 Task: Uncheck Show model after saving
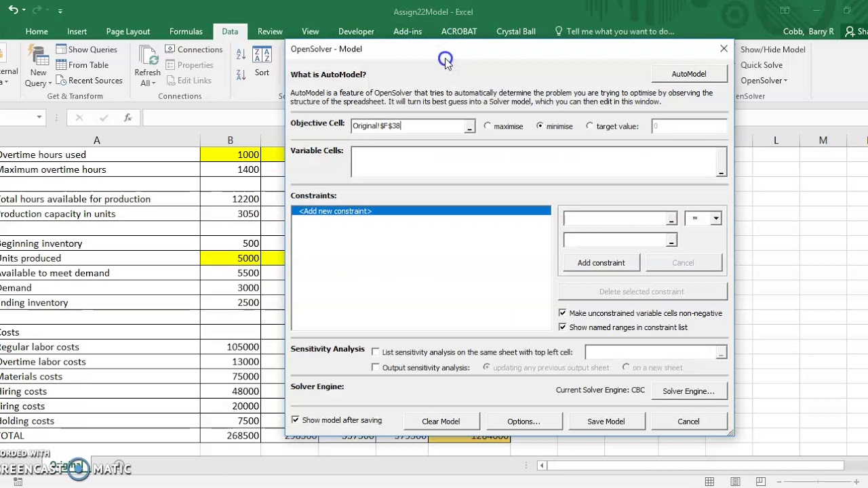point(296,420)
